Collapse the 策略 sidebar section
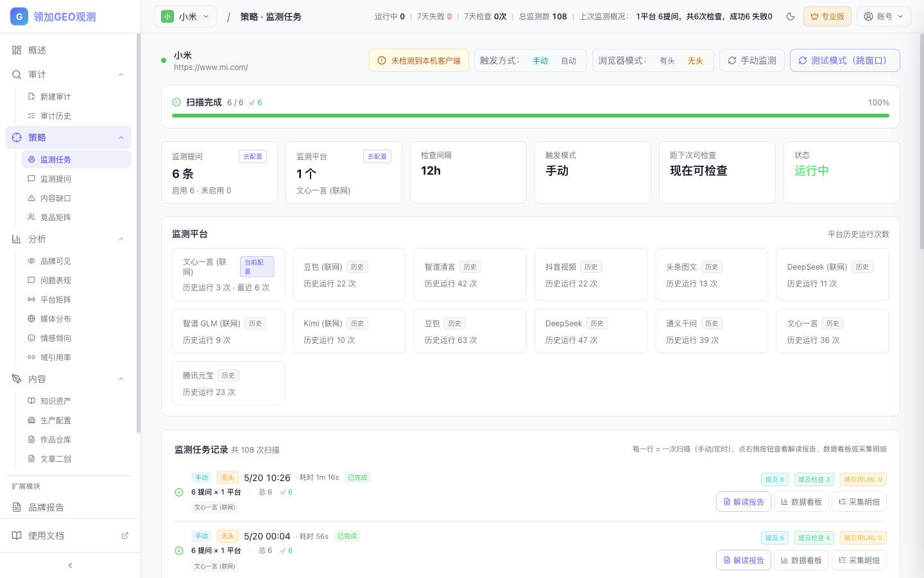This screenshot has width=924, height=578. 121,137
